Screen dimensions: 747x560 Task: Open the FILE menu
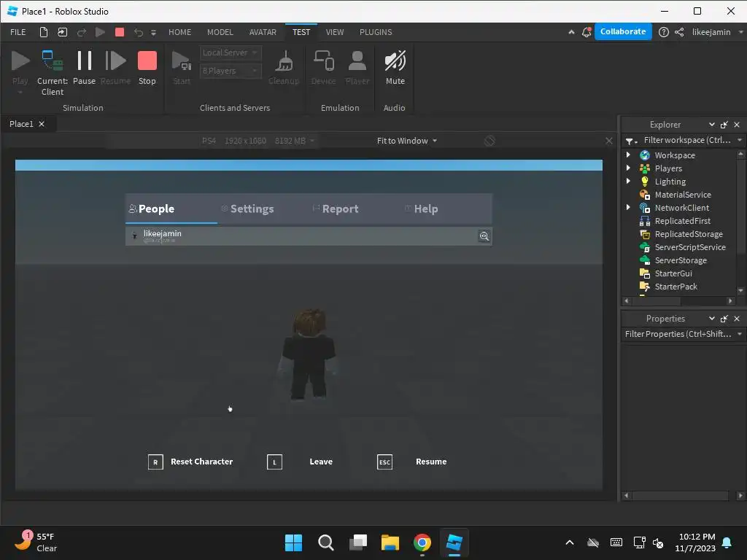tap(18, 32)
